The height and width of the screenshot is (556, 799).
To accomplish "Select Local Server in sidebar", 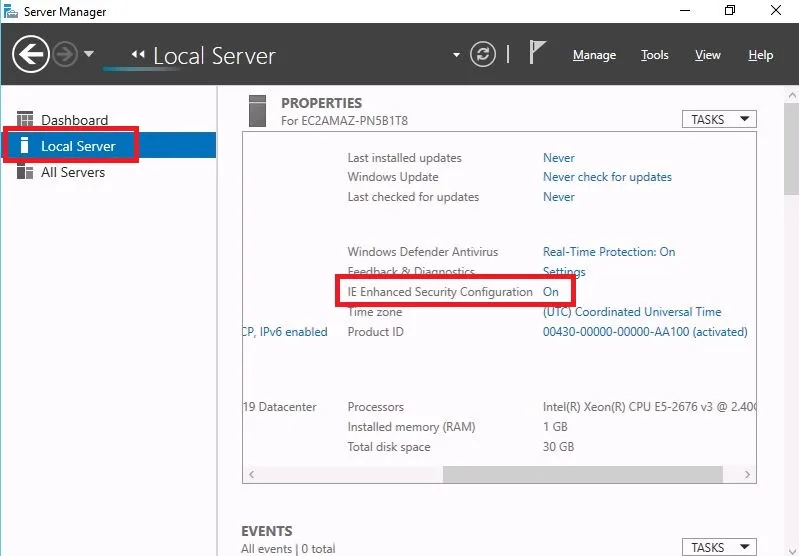I will [x=78, y=146].
